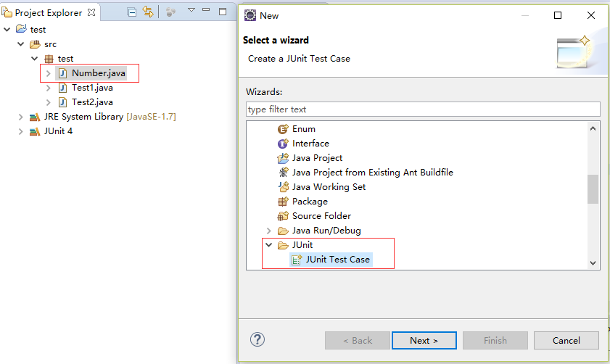Maximize the New wizard dialog

click(x=558, y=15)
